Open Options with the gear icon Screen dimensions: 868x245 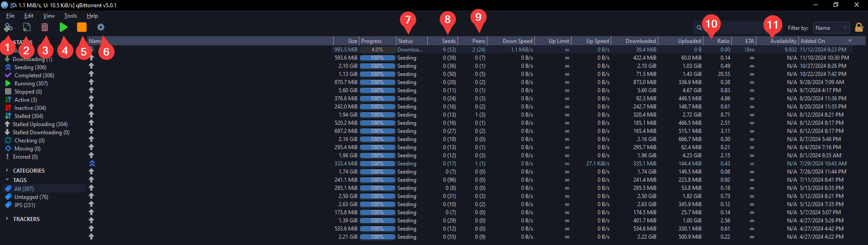(x=100, y=28)
